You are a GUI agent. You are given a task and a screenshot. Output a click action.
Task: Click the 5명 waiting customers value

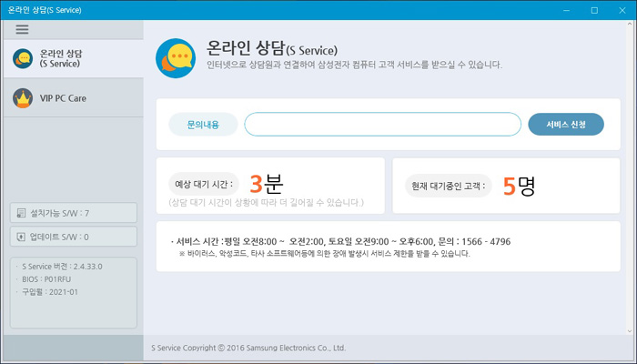pyautogui.click(x=520, y=186)
